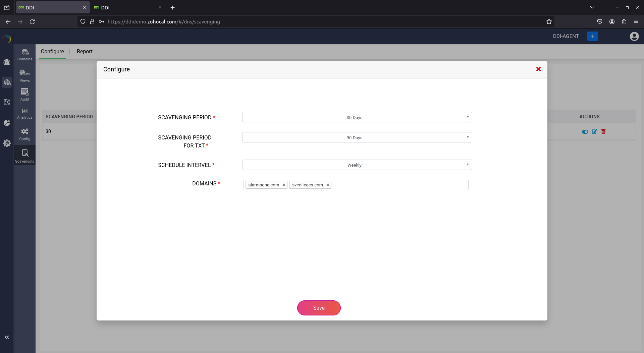The height and width of the screenshot is (353, 644).
Task: Open the browser hamburger menu
Action: tap(636, 22)
